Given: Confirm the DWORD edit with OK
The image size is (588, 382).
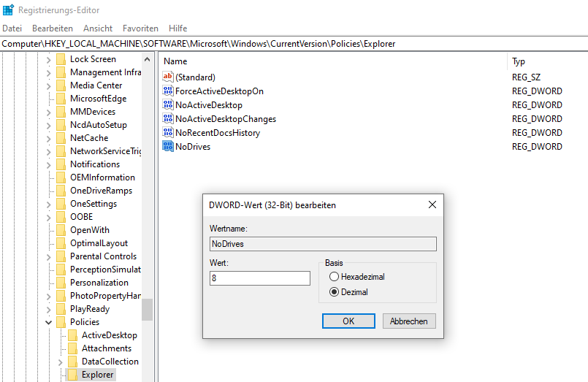Looking at the screenshot, I should [x=348, y=321].
